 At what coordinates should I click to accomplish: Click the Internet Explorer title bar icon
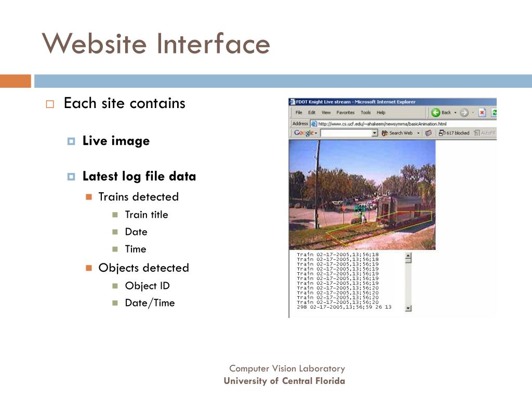(292, 102)
